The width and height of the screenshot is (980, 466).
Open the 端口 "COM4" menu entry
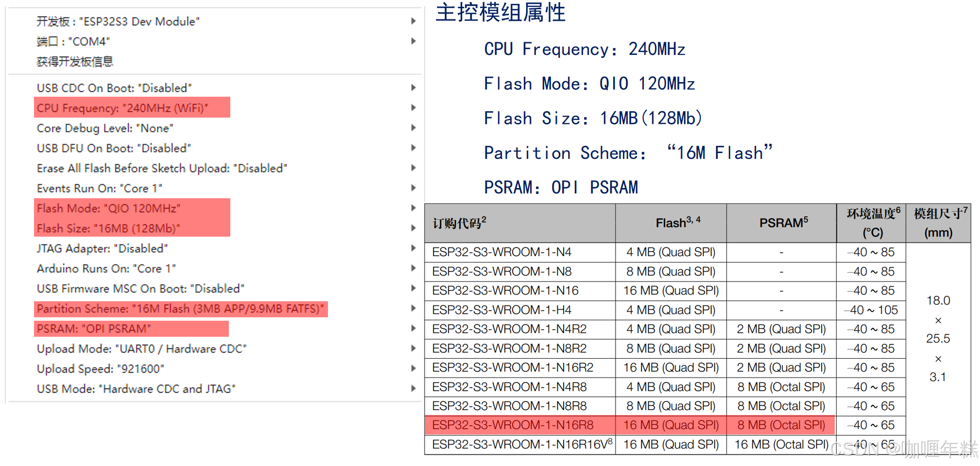(214, 41)
